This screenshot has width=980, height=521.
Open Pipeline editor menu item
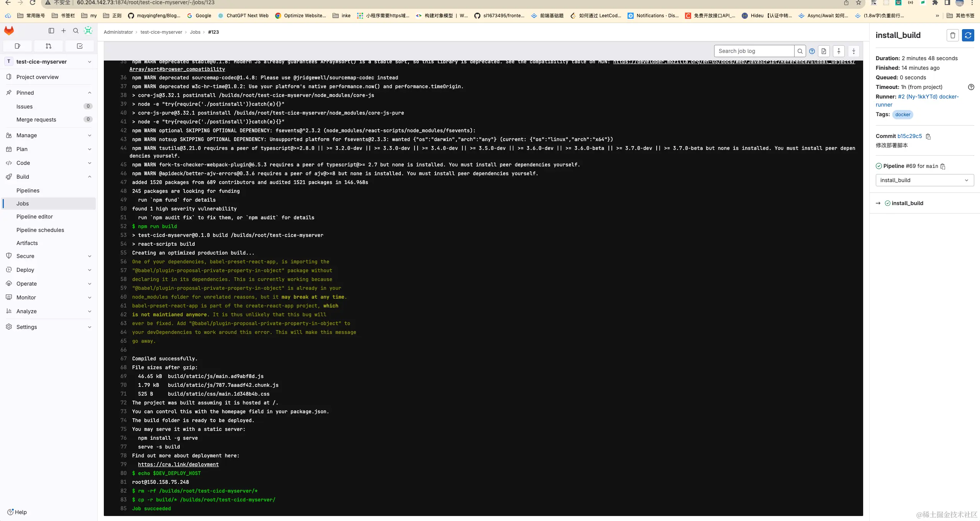click(34, 217)
